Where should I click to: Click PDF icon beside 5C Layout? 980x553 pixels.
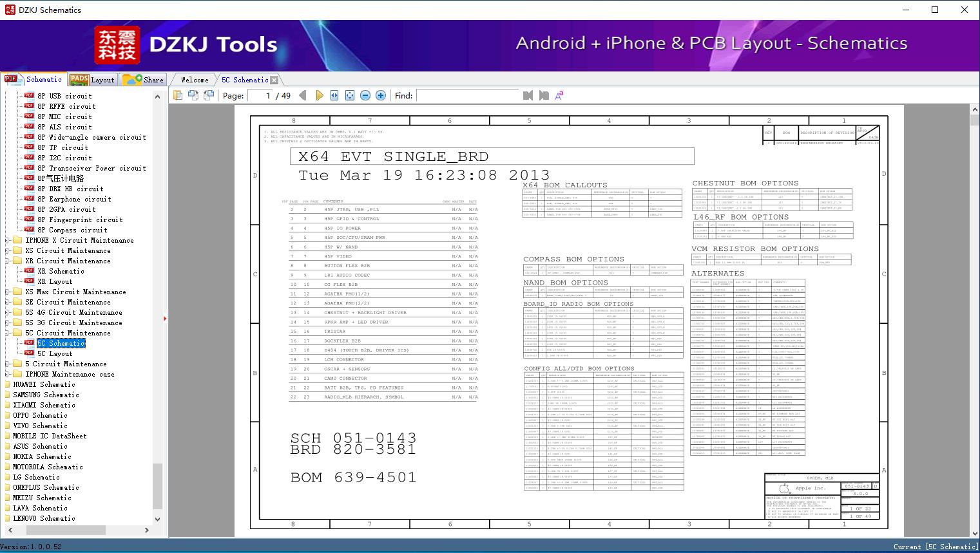[29, 353]
